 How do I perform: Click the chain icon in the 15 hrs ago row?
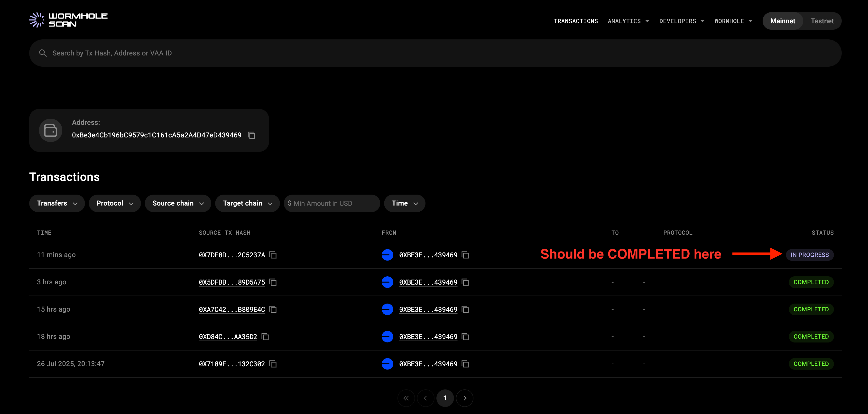(387, 309)
